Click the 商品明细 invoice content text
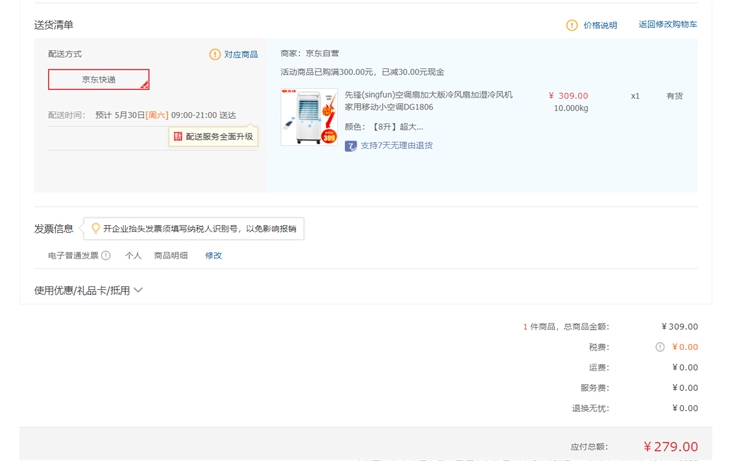Image resolution: width=750 pixels, height=461 pixels. [171, 255]
